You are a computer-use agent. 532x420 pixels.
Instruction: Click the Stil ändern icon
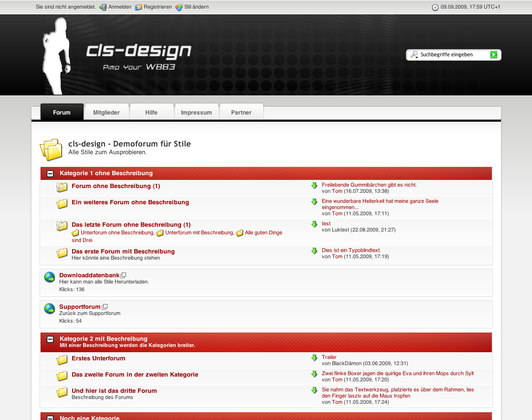pyautogui.click(x=179, y=7)
